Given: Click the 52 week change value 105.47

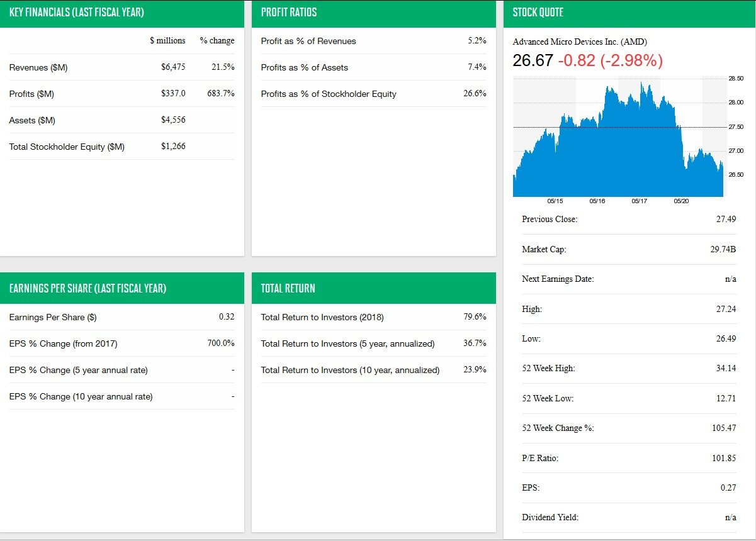Looking at the screenshot, I should (724, 428).
